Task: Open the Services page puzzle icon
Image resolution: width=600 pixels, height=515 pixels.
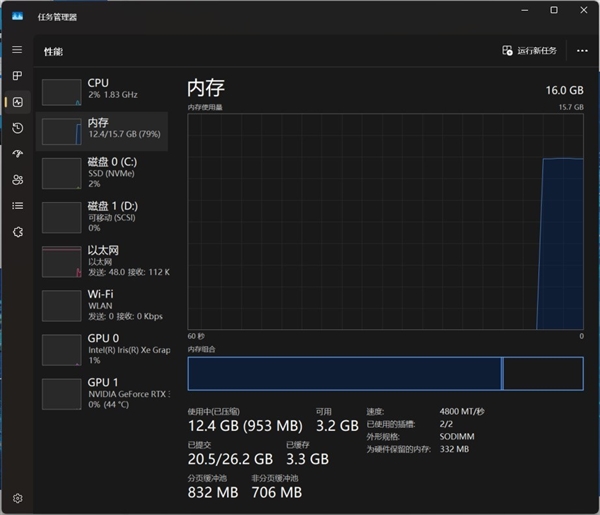Action: coord(17,232)
